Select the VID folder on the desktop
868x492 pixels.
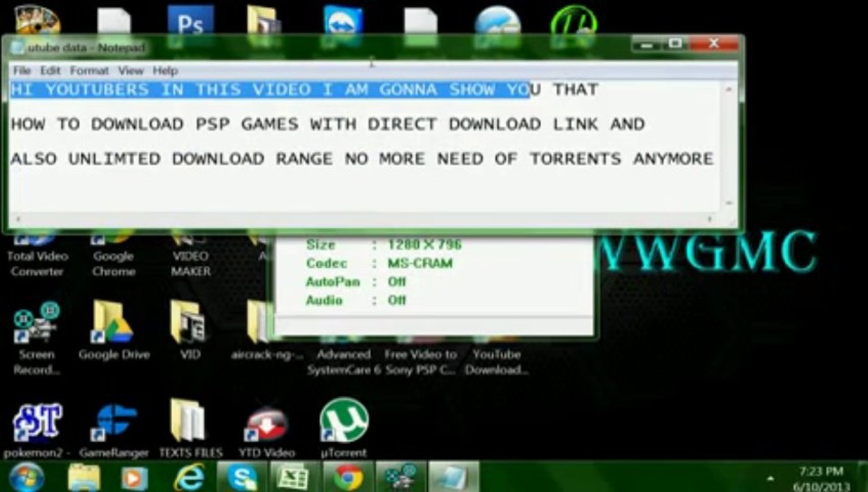(190, 331)
